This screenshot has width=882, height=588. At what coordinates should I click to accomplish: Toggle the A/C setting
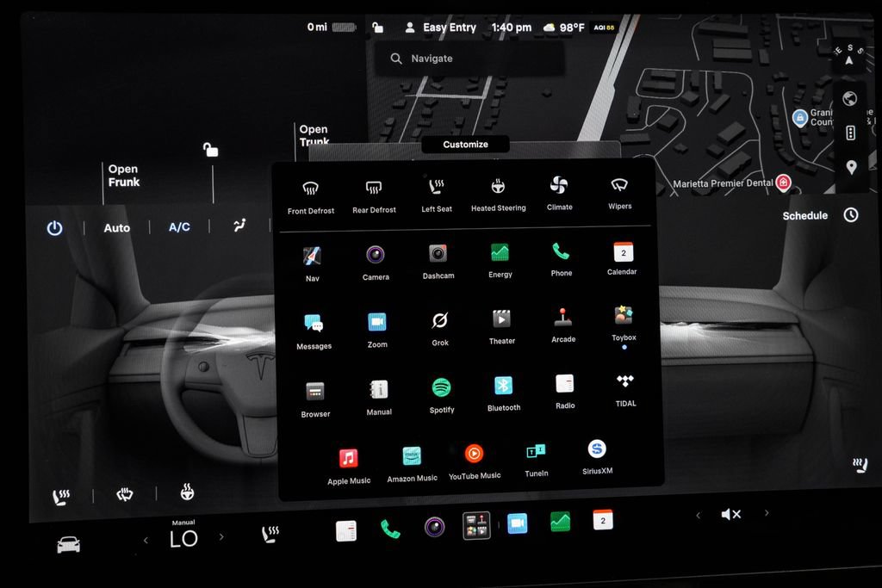pyautogui.click(x=179, y=226)
